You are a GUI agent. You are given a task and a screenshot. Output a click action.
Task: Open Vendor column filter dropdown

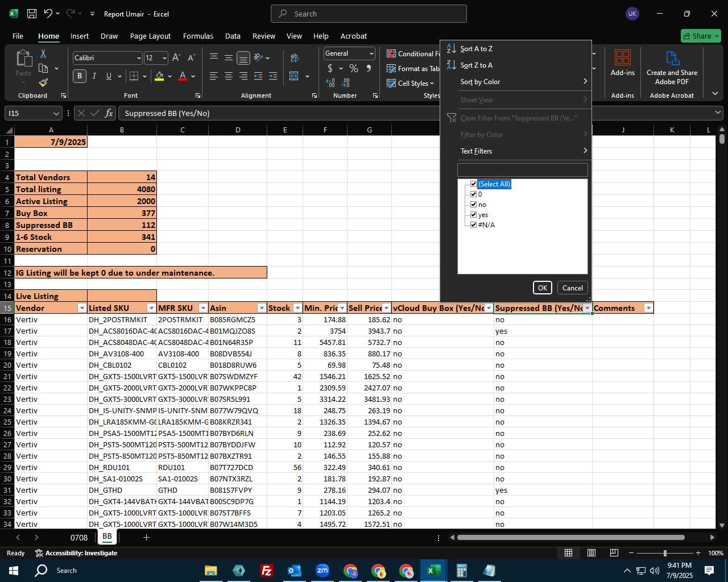pos(81,308)
